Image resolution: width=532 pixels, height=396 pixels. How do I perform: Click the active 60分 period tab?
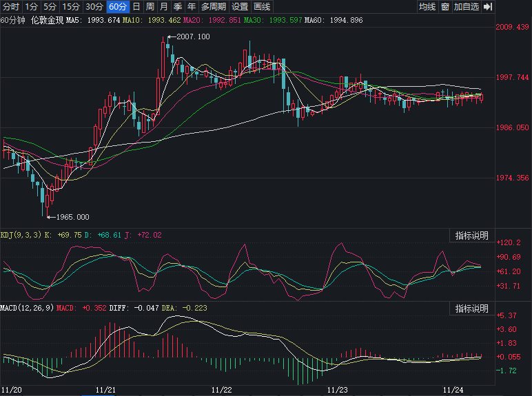click(118, 7)
